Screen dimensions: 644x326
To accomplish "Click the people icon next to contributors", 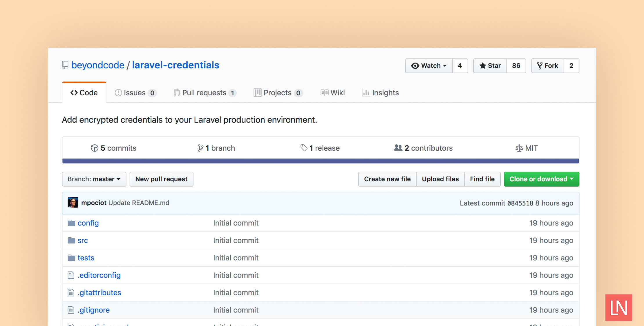I will [x=398, y=148].
